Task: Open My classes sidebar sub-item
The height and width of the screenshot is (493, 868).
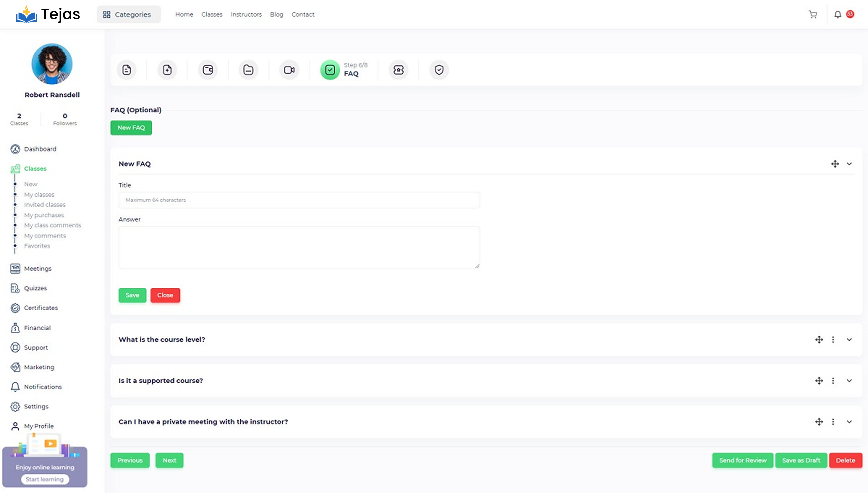Action: click(x=39, y=195)
